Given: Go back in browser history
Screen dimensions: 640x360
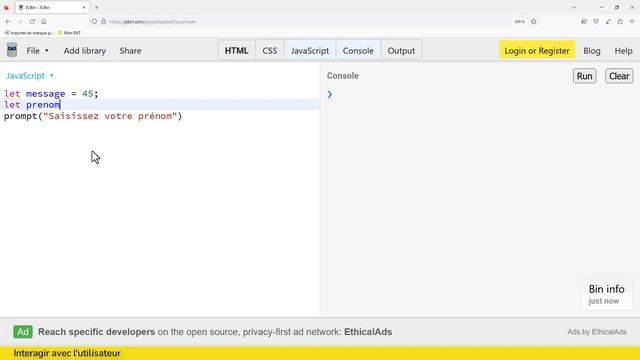Looking at the screenshot, I should (8, 22).
